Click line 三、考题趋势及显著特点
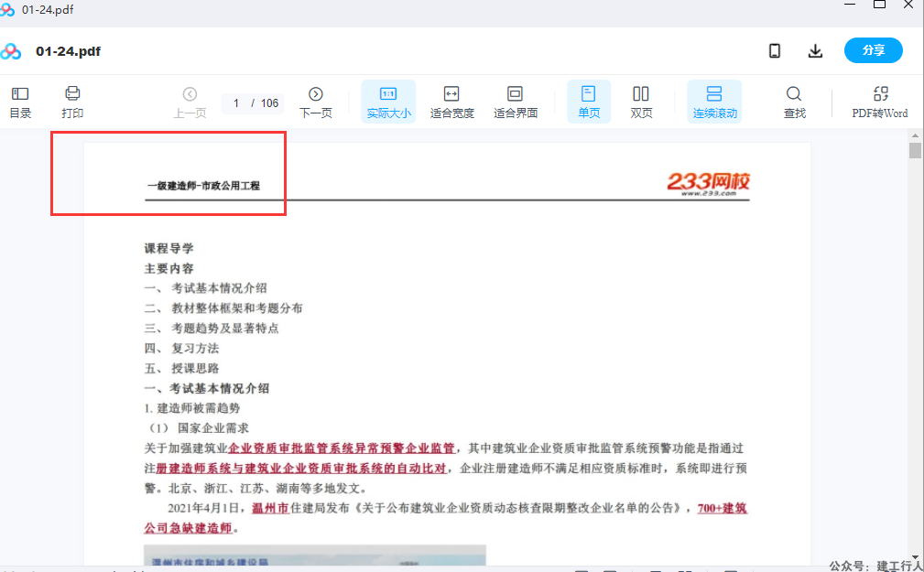Screen dimensions: 924x572 212,329
